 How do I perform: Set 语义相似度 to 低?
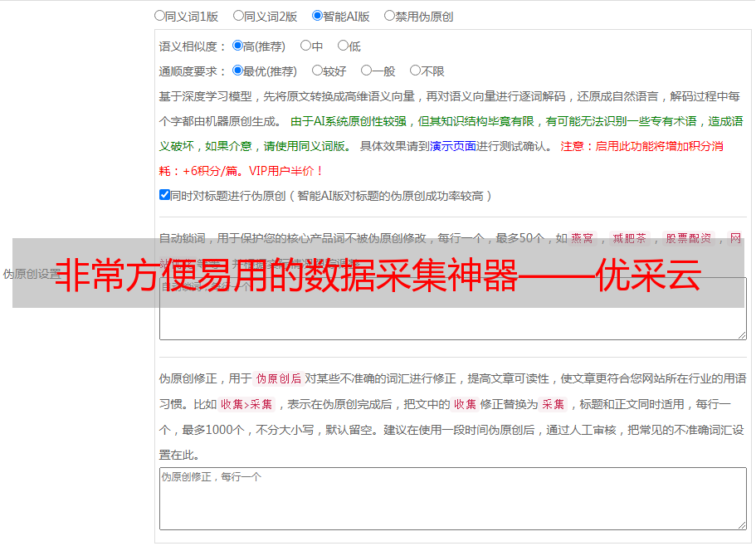pyautogui.click(x=343, y=46)
